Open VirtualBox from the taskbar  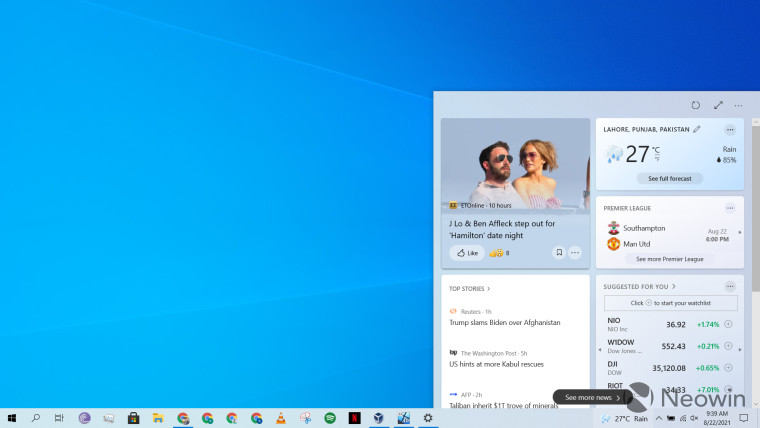[x=379, y=418]
